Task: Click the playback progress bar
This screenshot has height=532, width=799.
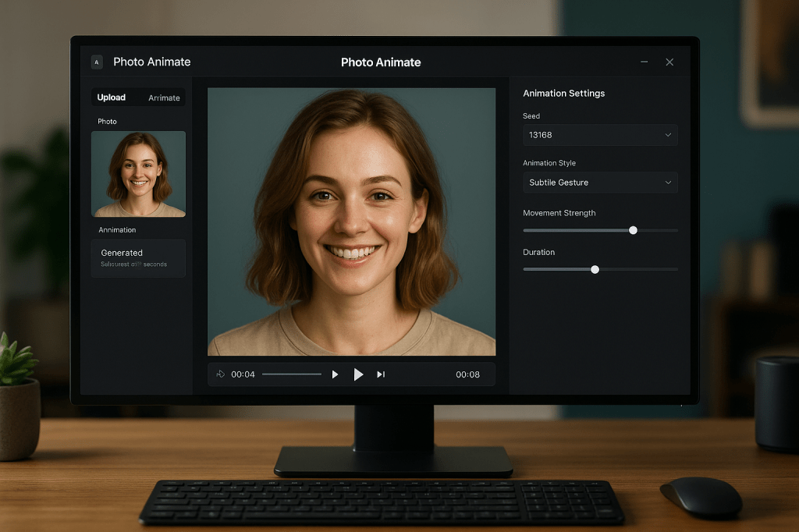Action: (x=291, y=374)
